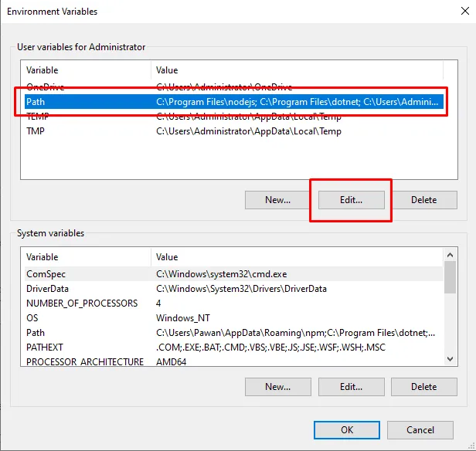Image resolution: width=476 pixels, height=451 pixels.
Task: Select the PATHEXT system variable row
Action: (233, 347)
